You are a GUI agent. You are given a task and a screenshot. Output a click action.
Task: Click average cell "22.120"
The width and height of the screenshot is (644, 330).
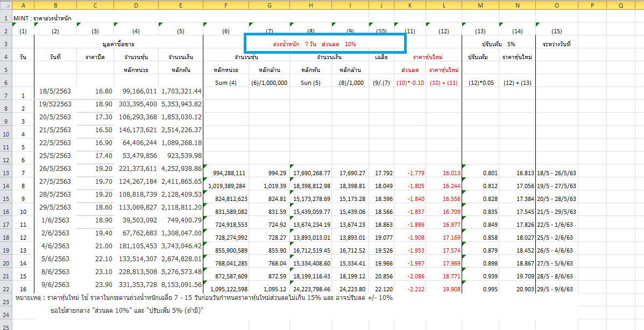tap(383, 288)
